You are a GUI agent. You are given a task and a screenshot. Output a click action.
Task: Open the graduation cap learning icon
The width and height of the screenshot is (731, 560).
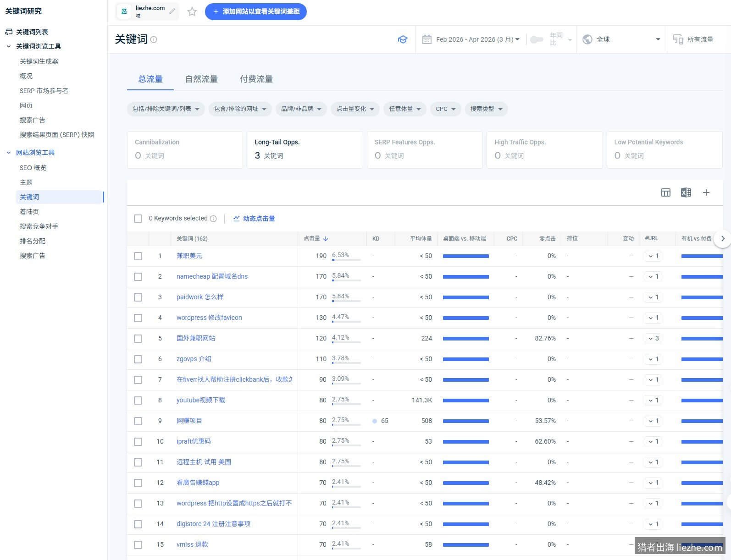point(403,39)
